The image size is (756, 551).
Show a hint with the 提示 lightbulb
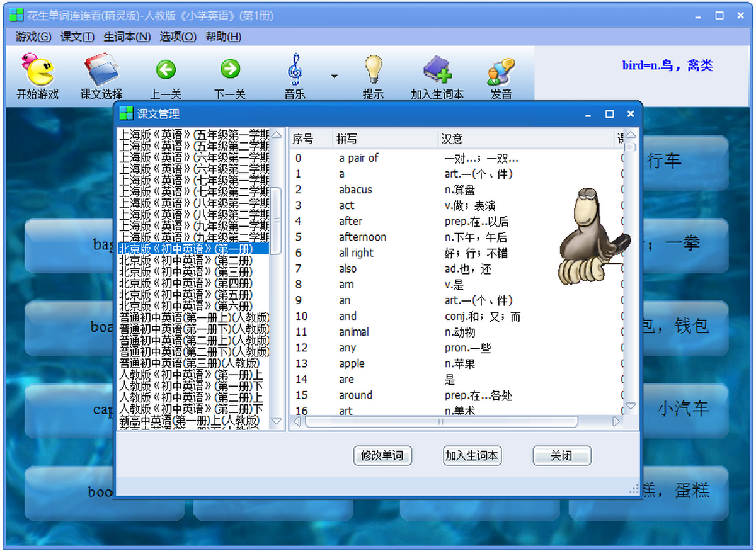(x=374, y=69)
